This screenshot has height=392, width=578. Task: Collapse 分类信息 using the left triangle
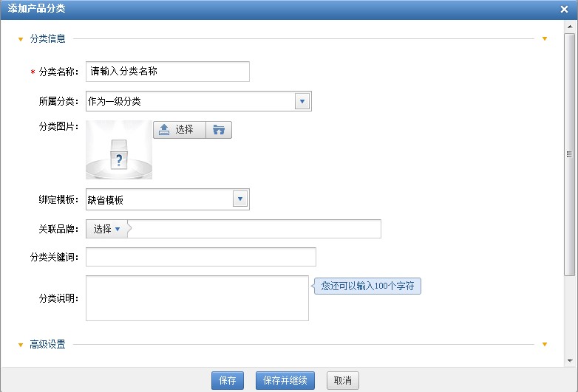pos(21,39)
